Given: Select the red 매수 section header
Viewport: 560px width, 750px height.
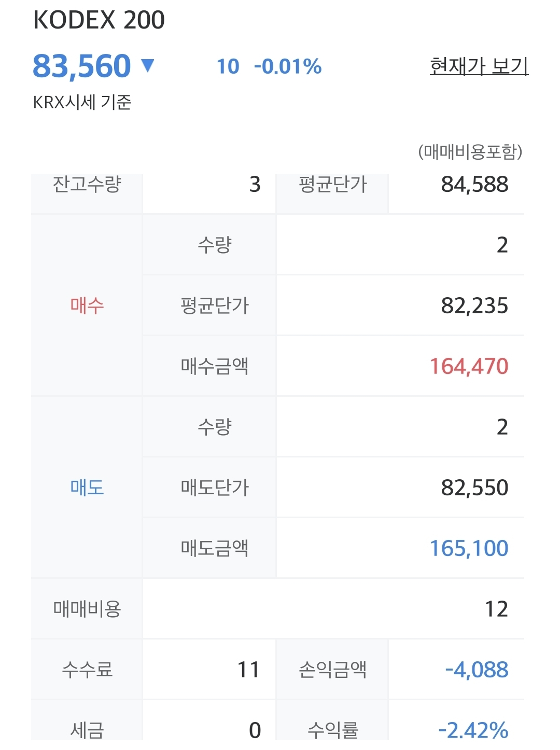Looking at the screenshot, I should (x=87, y=305).
